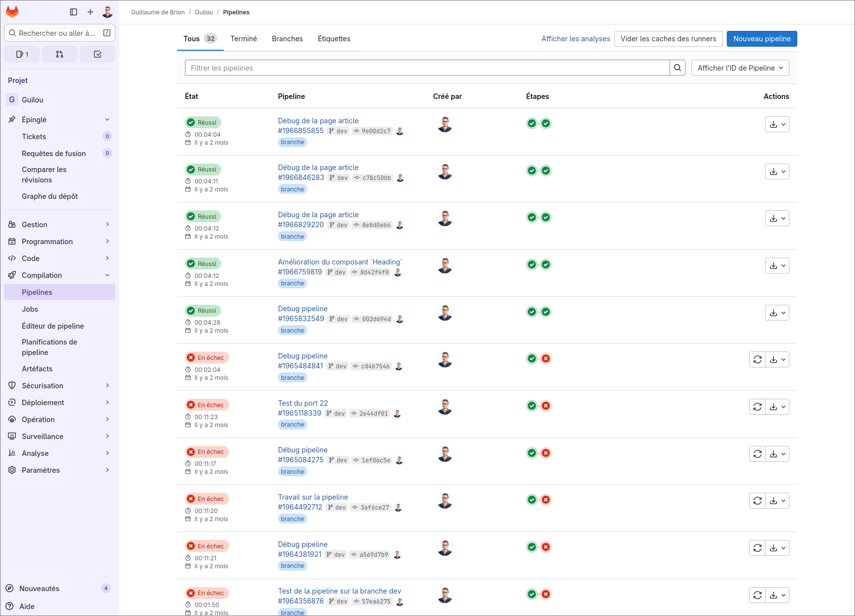Collapse the Épinglé sidebar section

tap(107, 120)
